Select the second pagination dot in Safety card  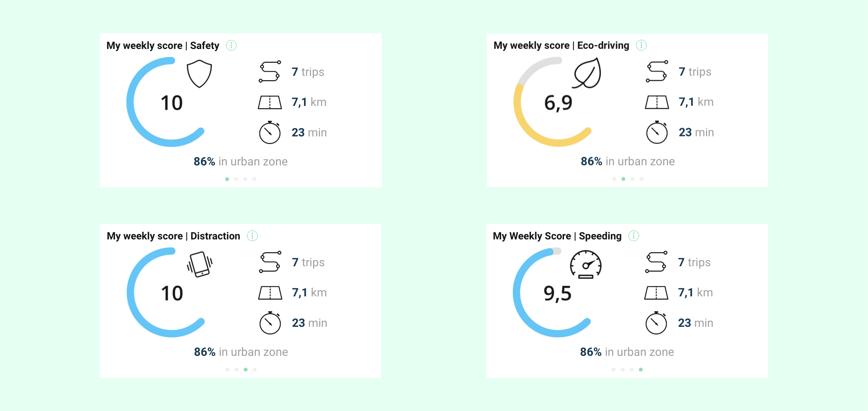click(236, 179)
